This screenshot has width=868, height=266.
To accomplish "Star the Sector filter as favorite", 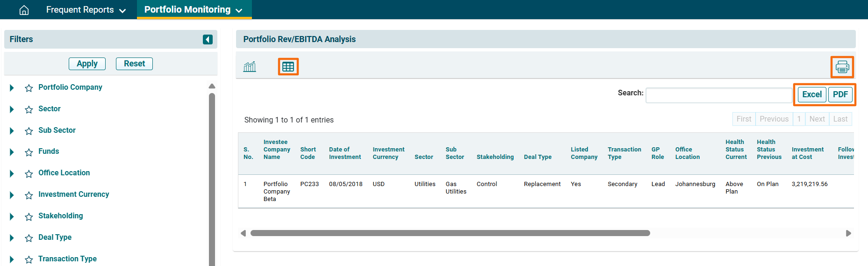I will click(29, 109).
